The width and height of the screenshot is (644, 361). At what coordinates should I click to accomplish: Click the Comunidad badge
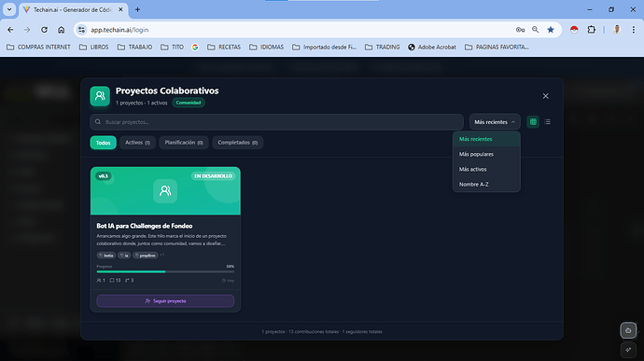pyautogui.click(x=189, y=103)
